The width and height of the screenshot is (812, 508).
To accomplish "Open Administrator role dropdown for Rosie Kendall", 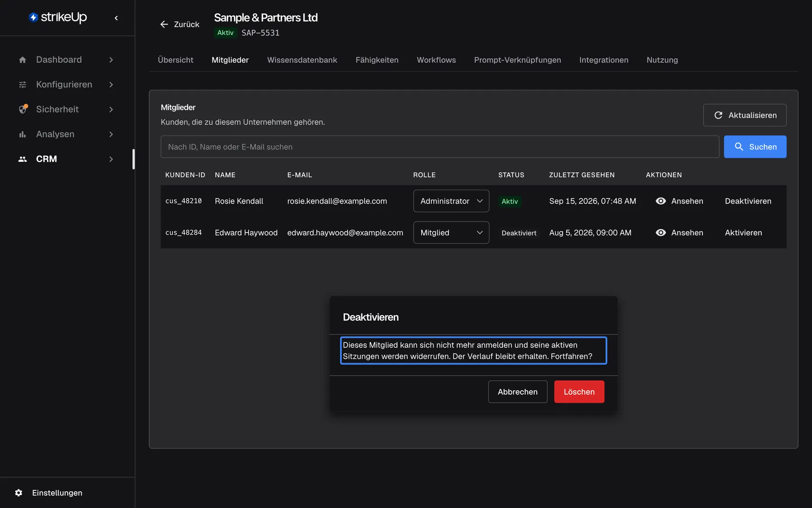I will point(451,201).
